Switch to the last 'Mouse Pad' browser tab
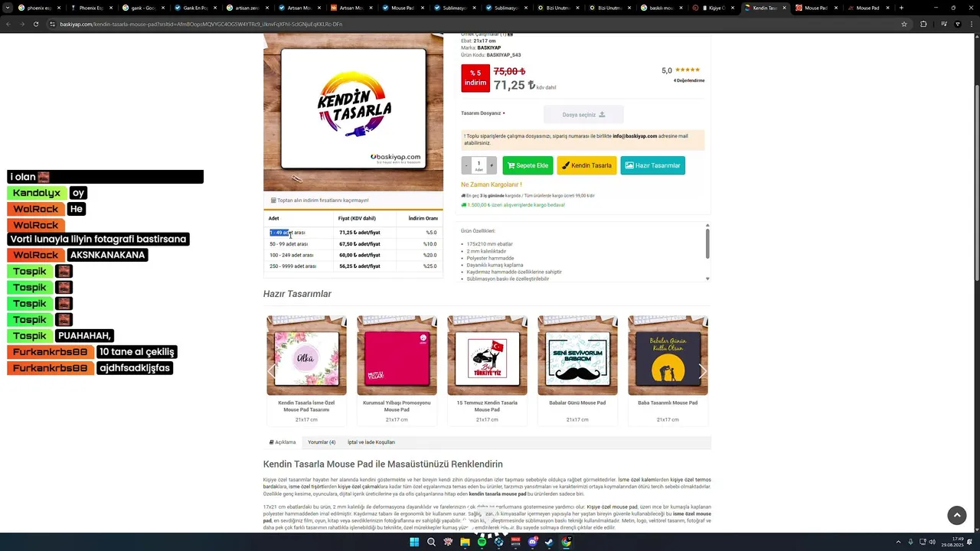The image size is (980, 551). (867, 8)
